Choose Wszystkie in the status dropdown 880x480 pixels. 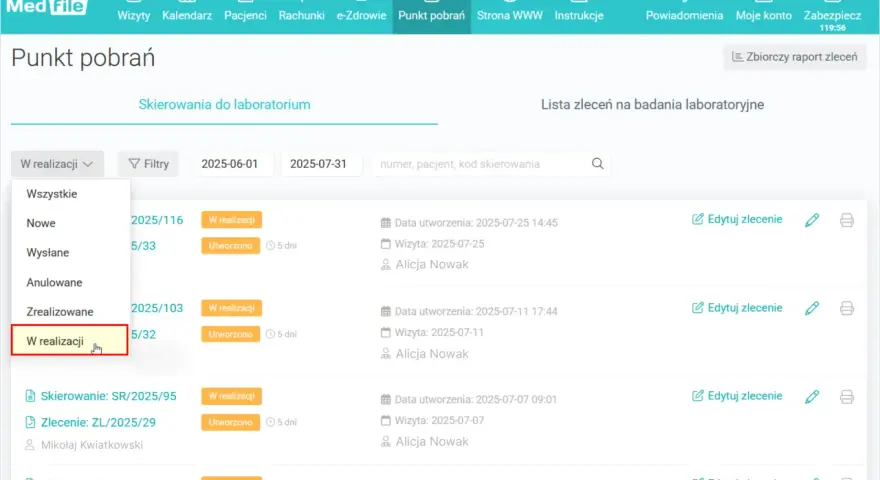(71, 194)
